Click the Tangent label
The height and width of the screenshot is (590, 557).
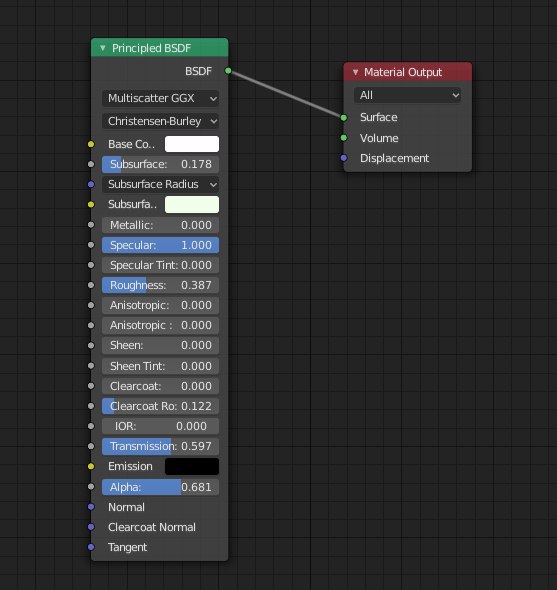click(x=127, y=547)
